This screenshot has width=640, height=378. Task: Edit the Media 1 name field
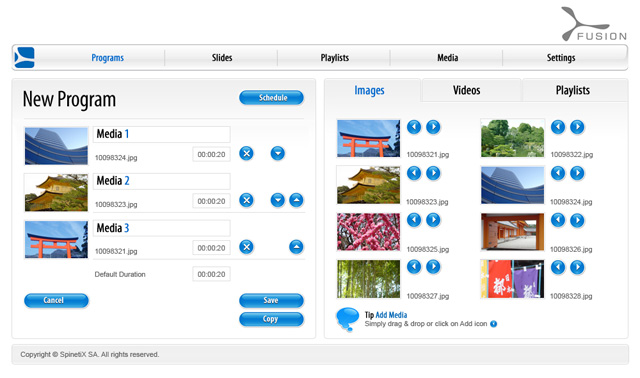162,134
